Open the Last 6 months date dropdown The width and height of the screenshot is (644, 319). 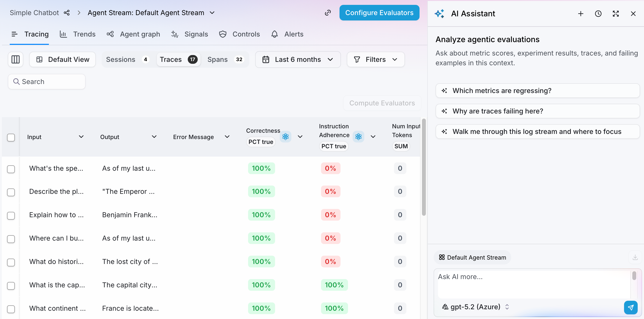point(298,59)
